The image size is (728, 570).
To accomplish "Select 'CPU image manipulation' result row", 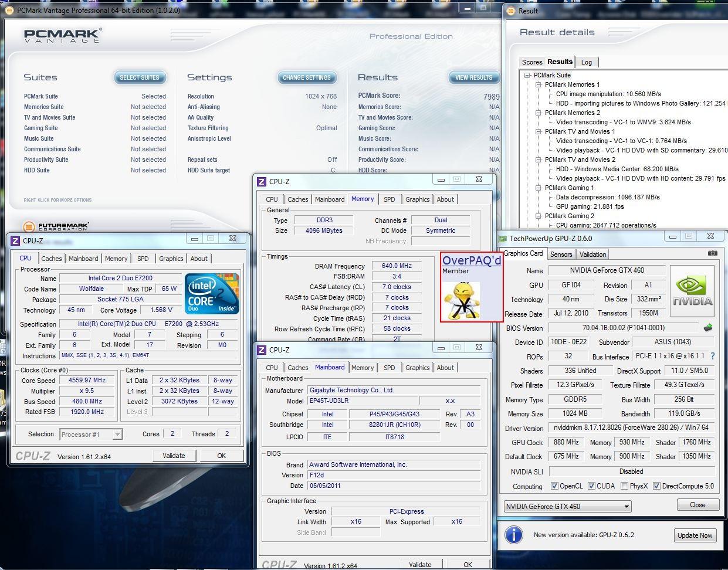I will click(x=608, y=94).
